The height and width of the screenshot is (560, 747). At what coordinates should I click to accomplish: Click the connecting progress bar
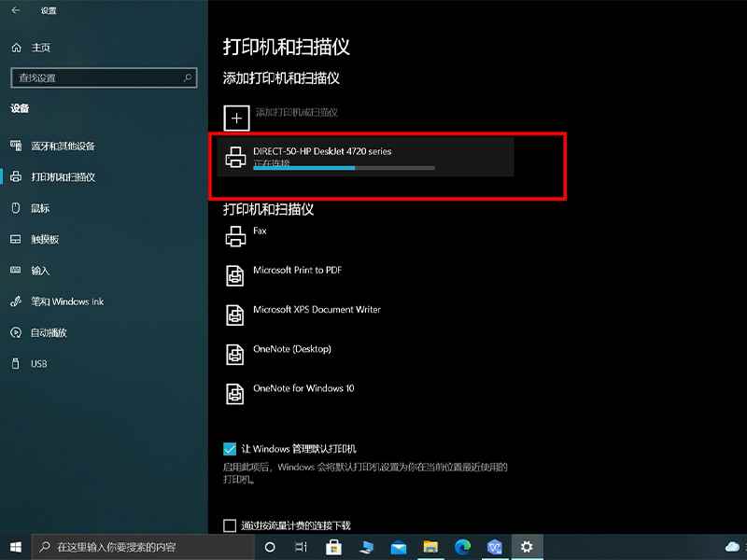[344, 168]
